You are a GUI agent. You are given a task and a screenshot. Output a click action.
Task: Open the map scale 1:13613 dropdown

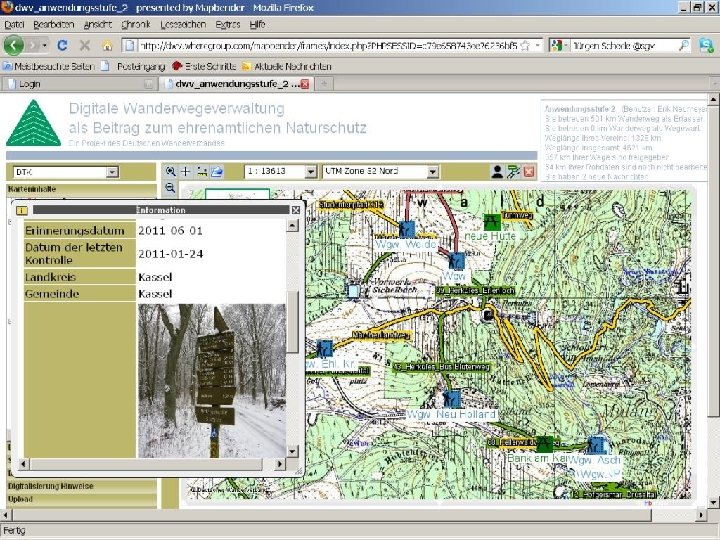click(311, 172)
